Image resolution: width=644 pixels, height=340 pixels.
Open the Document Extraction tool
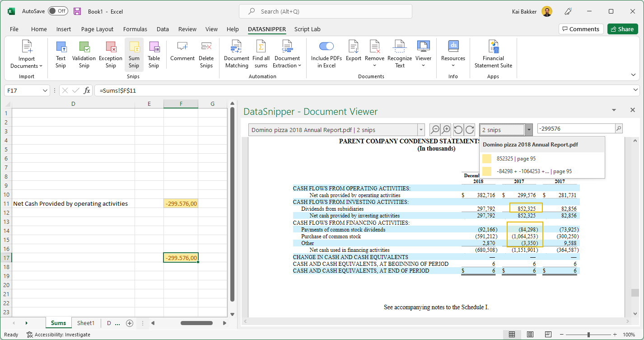(x=287, y=54)
